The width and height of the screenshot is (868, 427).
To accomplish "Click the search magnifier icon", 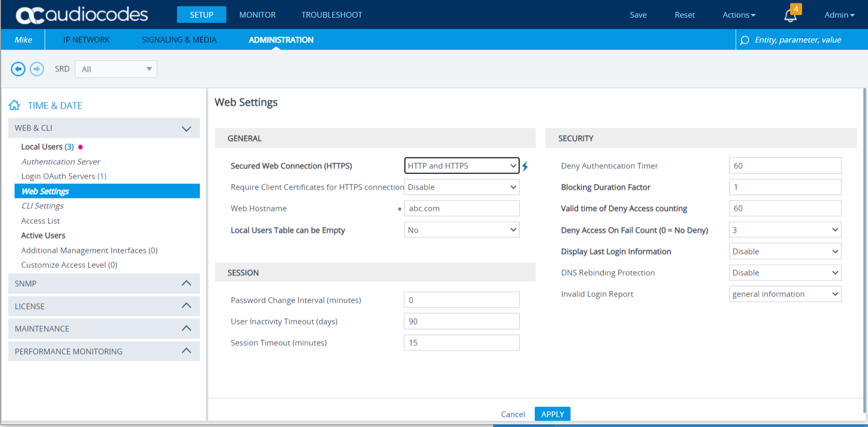I will 744,40.
